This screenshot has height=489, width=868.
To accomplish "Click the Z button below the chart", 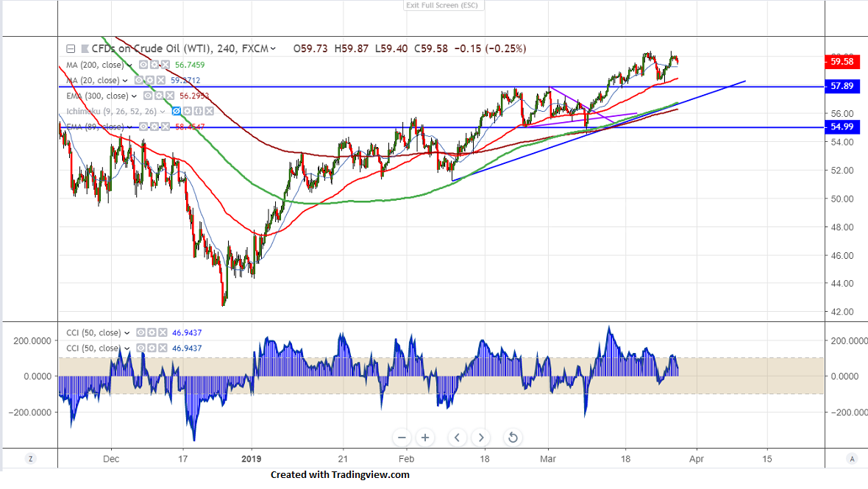I will [x=30, y=459].
